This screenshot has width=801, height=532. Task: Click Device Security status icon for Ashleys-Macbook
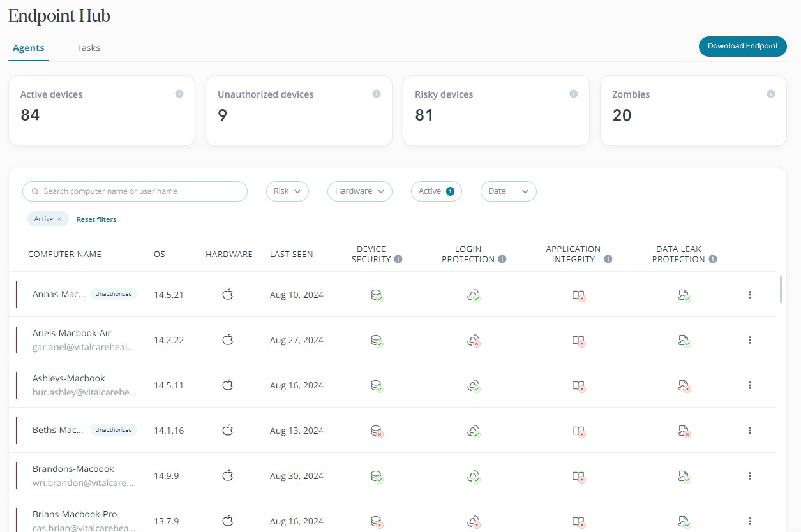377,386
